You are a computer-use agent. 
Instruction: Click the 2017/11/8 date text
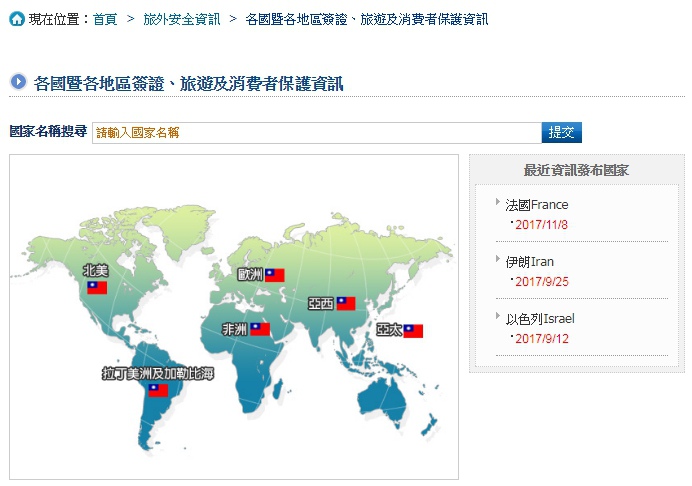[542, 225]
